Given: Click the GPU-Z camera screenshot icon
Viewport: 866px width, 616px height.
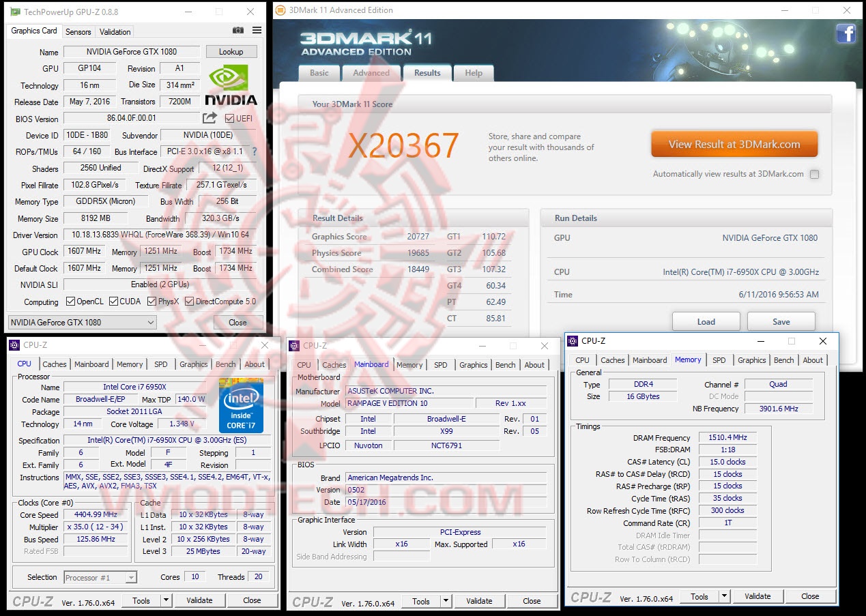Looking at the screenshot, I should (x=238, y=31).
